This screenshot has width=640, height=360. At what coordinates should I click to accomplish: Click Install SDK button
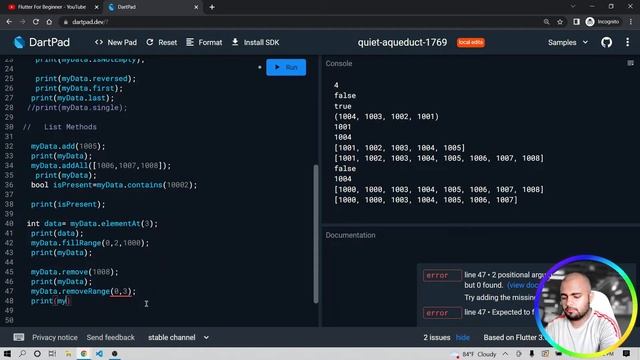click(256, 42)
